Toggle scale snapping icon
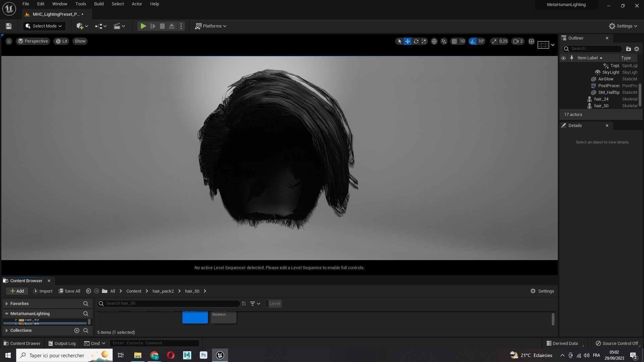 click(x=494, y=41)
